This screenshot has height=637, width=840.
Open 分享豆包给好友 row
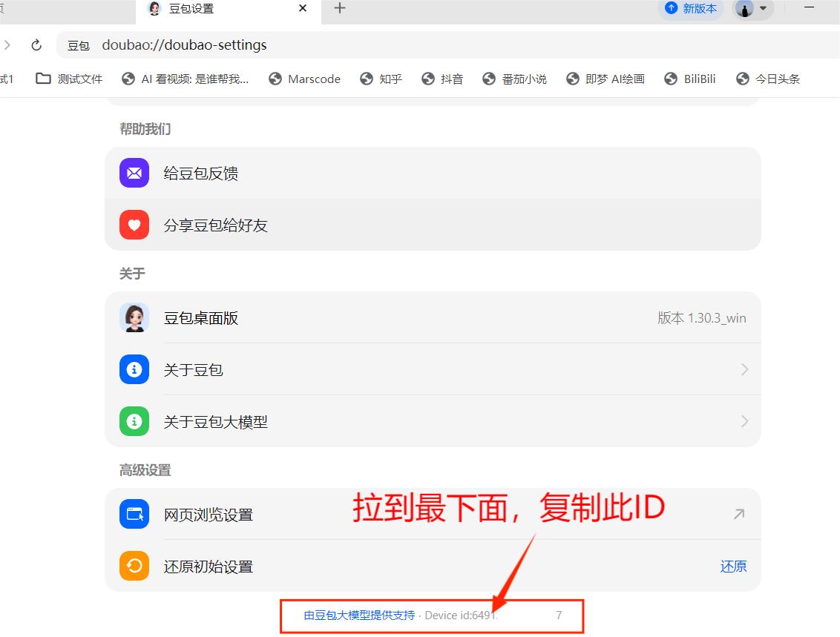(433, 225)
